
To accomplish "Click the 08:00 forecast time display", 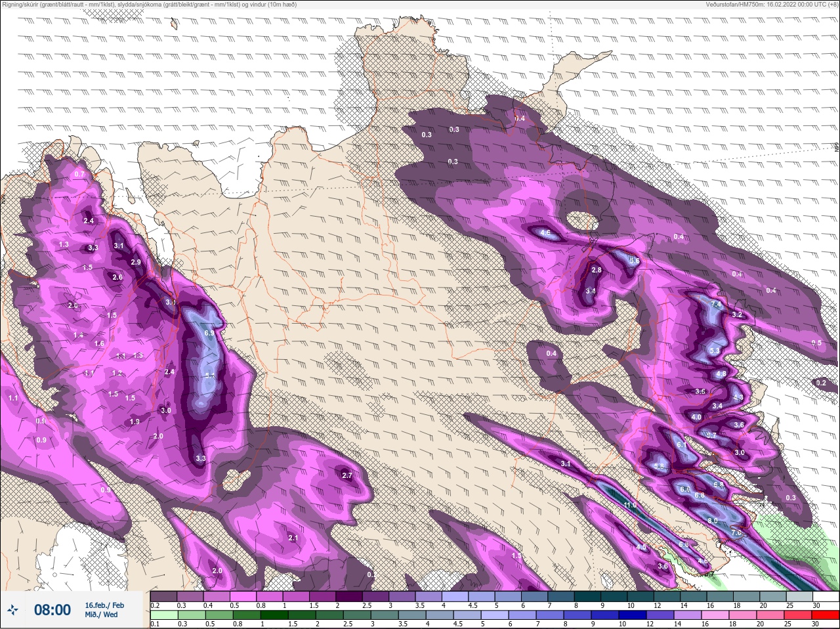I will [52, 610].
